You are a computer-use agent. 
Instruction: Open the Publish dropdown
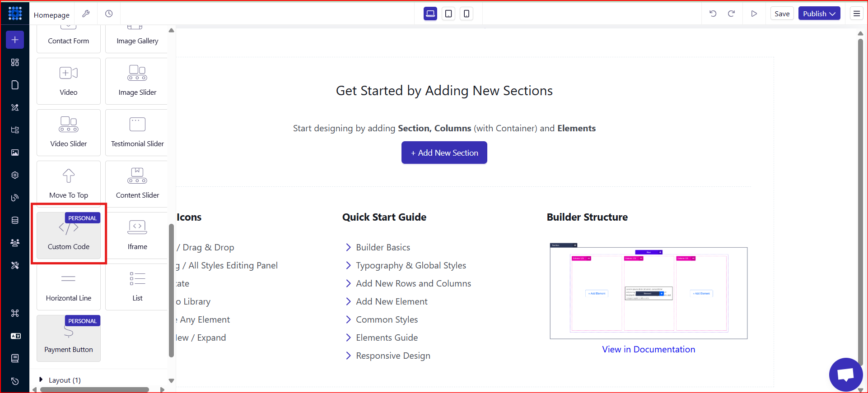819,14
